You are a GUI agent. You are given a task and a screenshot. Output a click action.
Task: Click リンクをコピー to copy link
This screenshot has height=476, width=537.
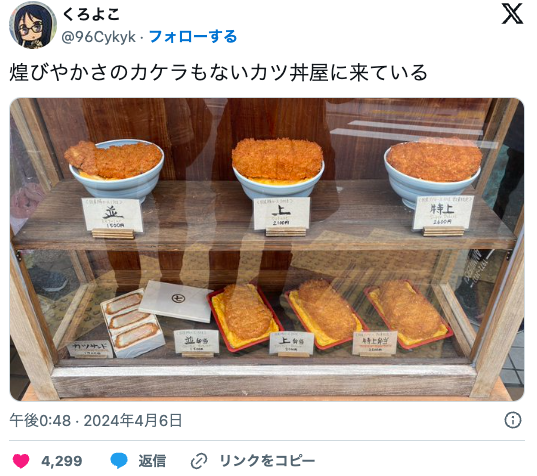(267, 461)
